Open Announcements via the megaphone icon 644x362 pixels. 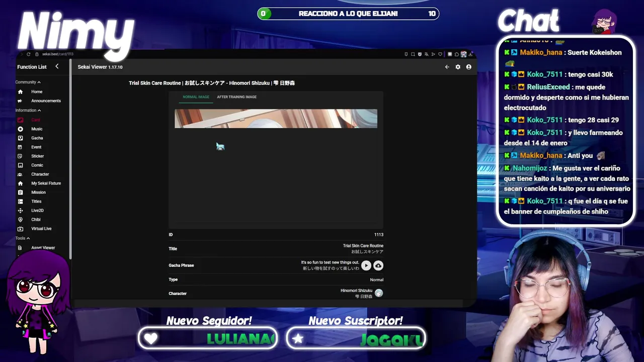[x=20, y=101]
